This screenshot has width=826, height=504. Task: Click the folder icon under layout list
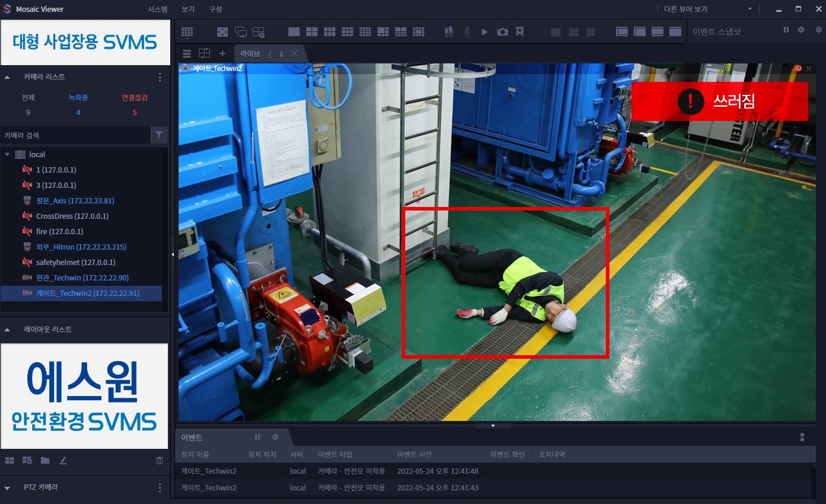tap(45, 460)
